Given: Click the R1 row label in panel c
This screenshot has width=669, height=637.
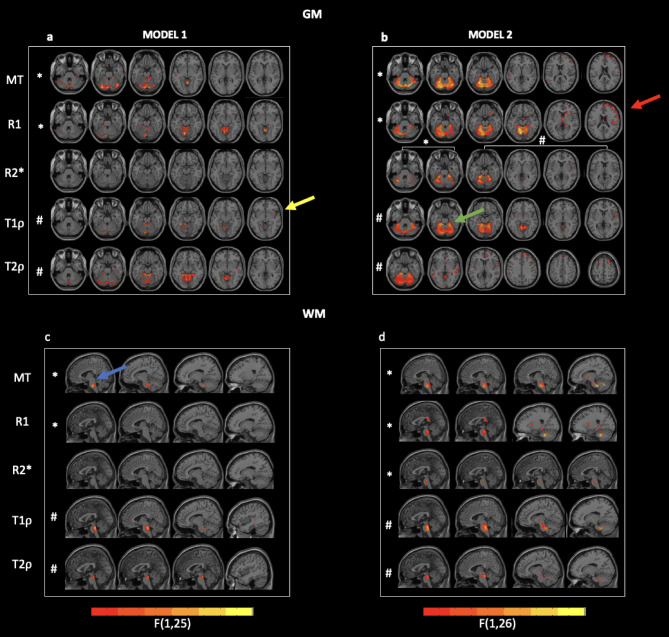Looking at the screenshot, I should tap(22, 422).
